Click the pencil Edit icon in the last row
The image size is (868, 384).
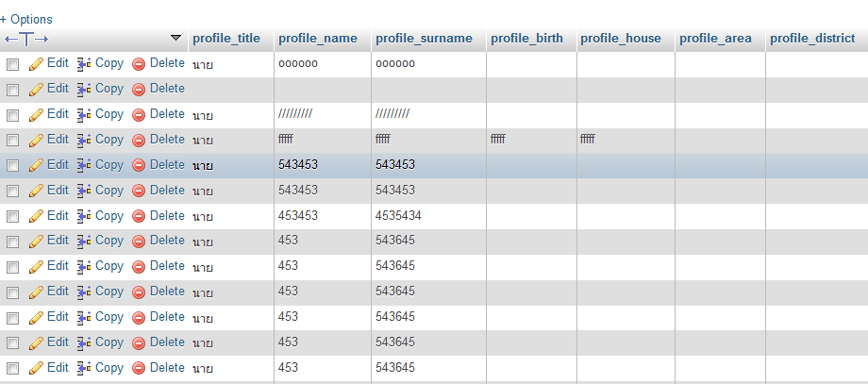tap(37, 368)
